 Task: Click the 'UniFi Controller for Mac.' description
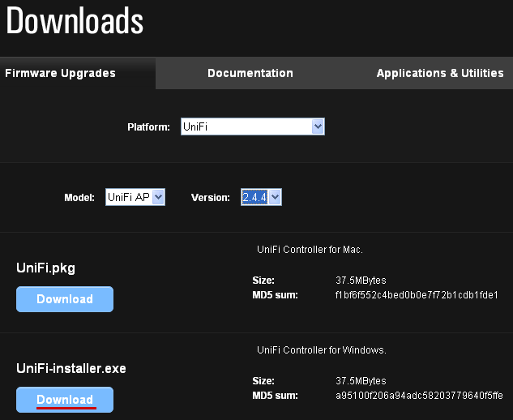[x=310, y=250]
